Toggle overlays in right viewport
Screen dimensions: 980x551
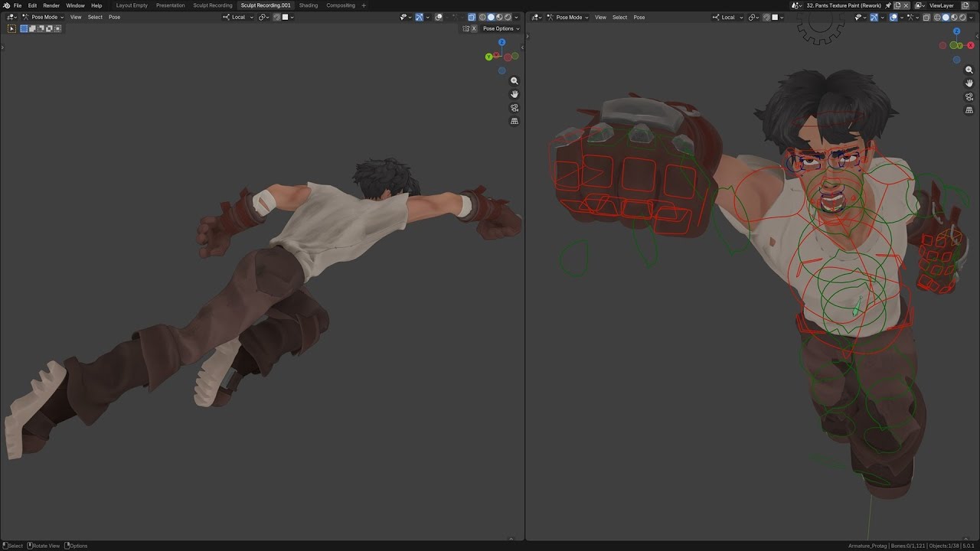(x=893, y=17)
